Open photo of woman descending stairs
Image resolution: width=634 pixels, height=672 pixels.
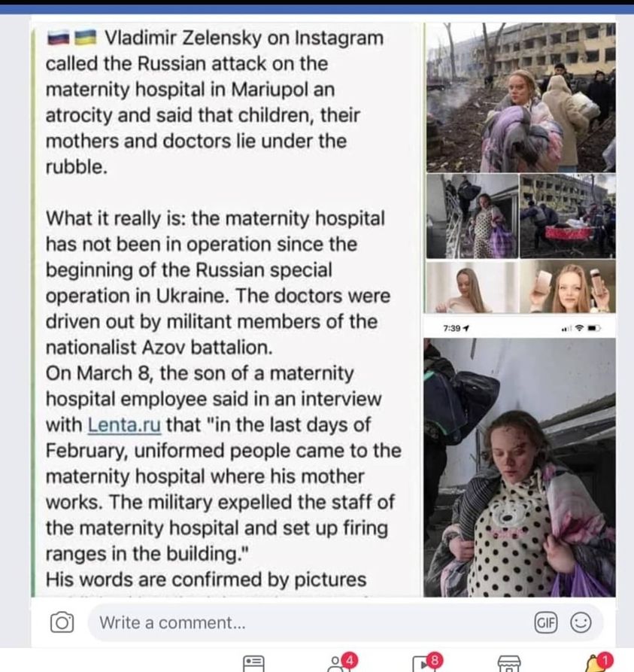click(x=472, y=216)
